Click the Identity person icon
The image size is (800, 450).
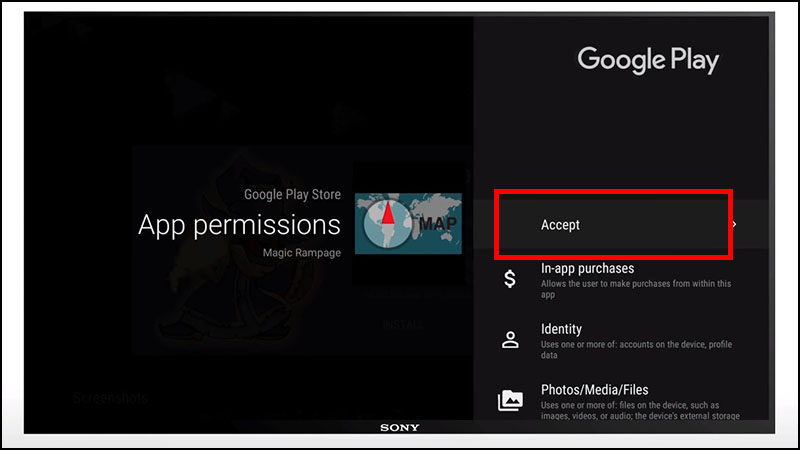510,340
